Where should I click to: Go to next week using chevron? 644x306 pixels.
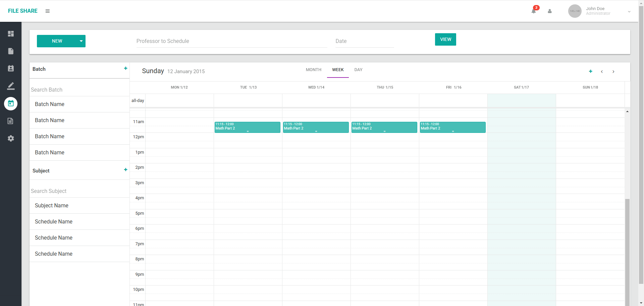[613, 71]
